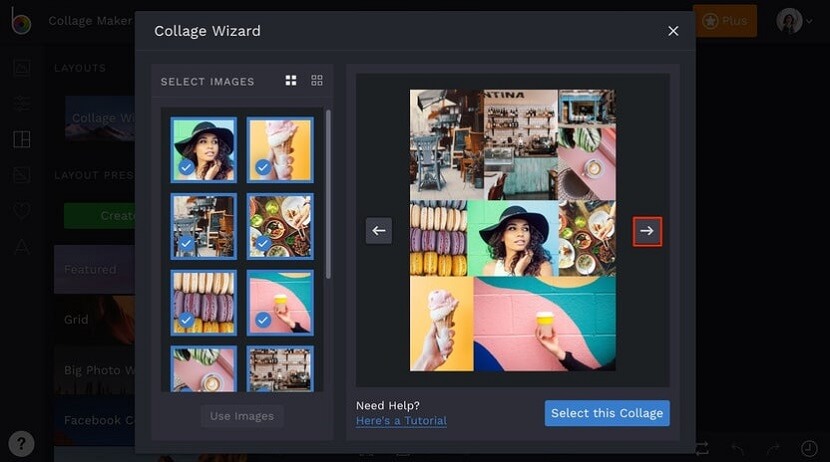The image size is (830, 462).
Task: Click the woman in hat collage cell
Action: pos(513,238)
